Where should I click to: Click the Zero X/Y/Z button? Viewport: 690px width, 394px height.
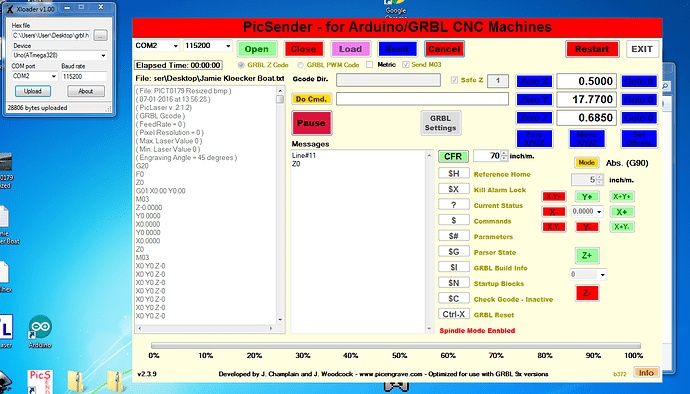[534, 139]
